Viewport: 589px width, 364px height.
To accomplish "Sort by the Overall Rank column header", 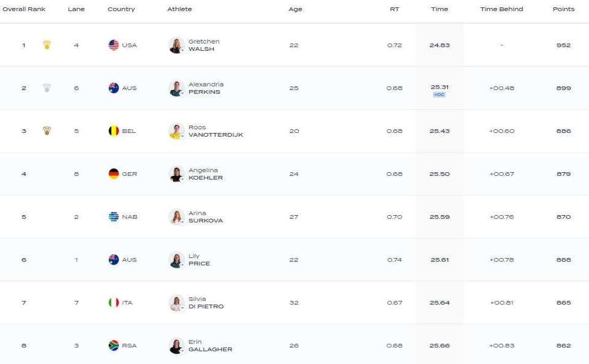I will click(24, 9).
